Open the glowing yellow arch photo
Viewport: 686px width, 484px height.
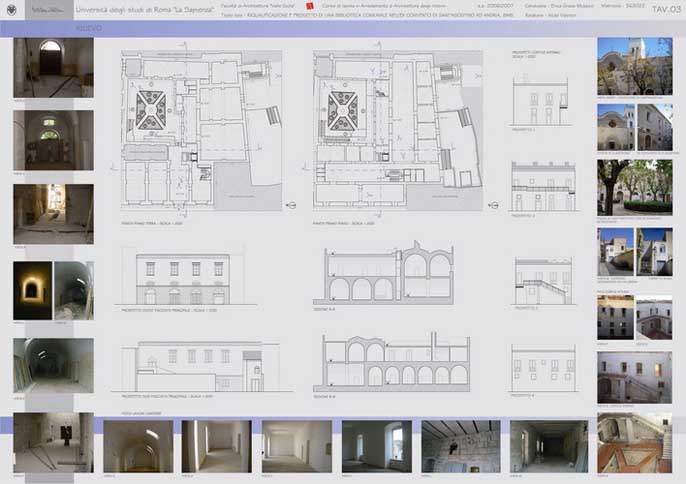pos(32,291)
